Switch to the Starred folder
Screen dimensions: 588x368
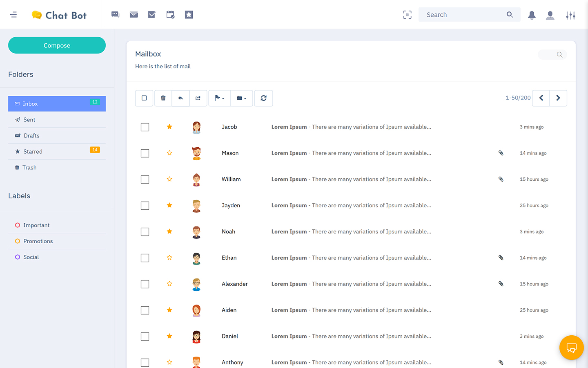pyautogui.click(x=33, y=152)
